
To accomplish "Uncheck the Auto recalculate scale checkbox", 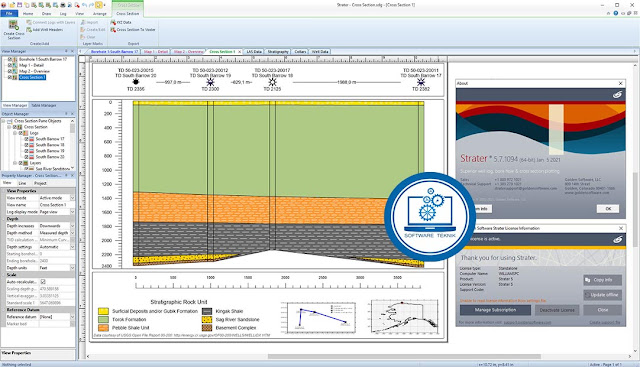I will (x=43, y=282).
